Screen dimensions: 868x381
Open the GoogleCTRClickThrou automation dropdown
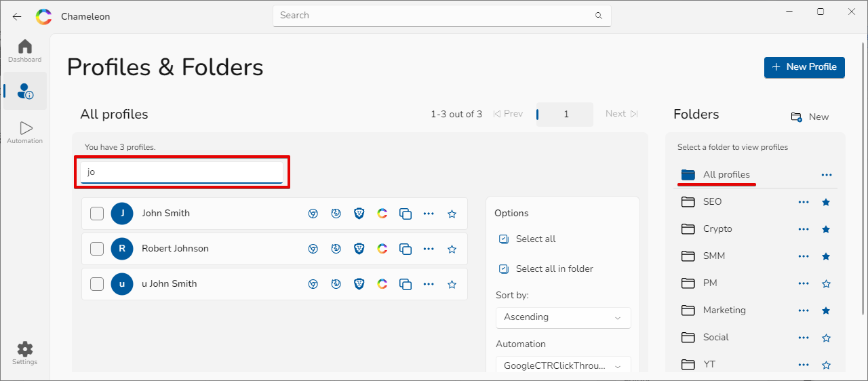coord(563,365)
